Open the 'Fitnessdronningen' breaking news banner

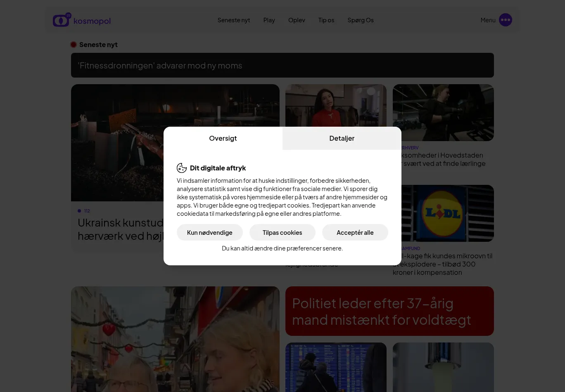[x=282, y=65]
